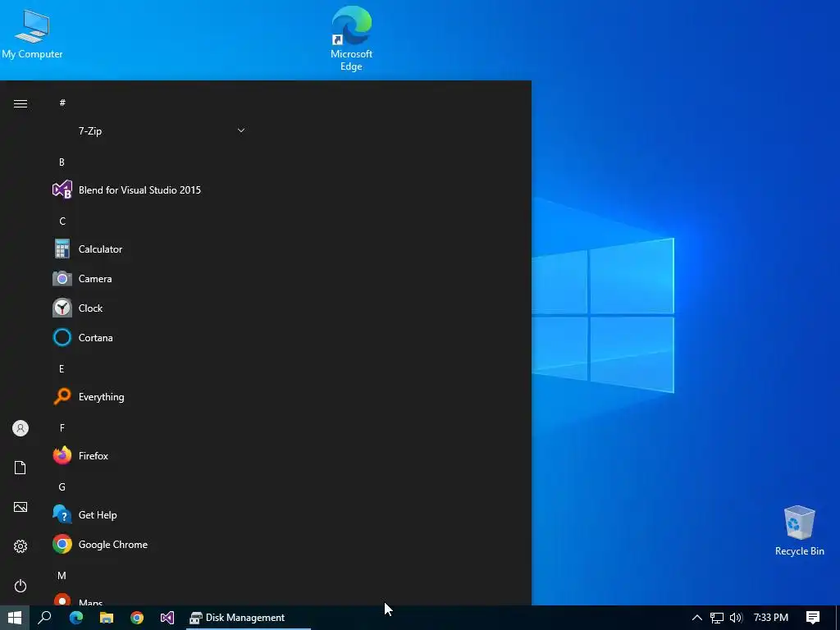
Task: Open Documents from the Start sidebar
Action: click(21, 467)
